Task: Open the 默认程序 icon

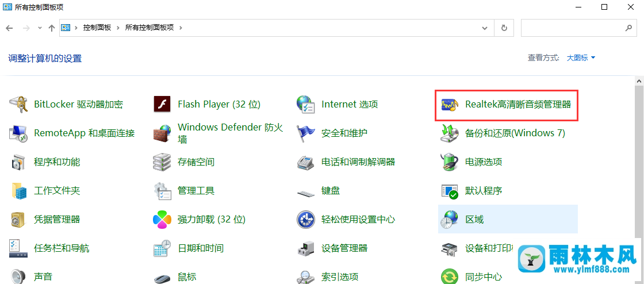Action: [449, 191]
